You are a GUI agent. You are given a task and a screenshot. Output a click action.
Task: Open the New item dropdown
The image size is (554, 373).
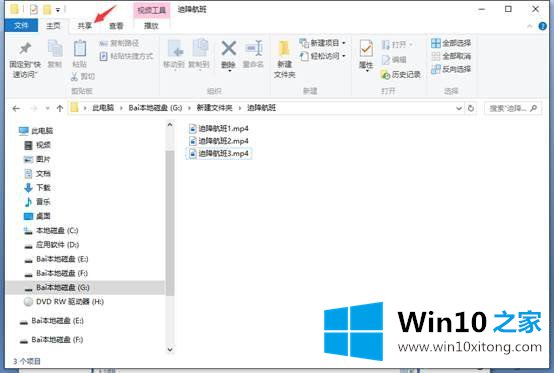tap(323, 43)
